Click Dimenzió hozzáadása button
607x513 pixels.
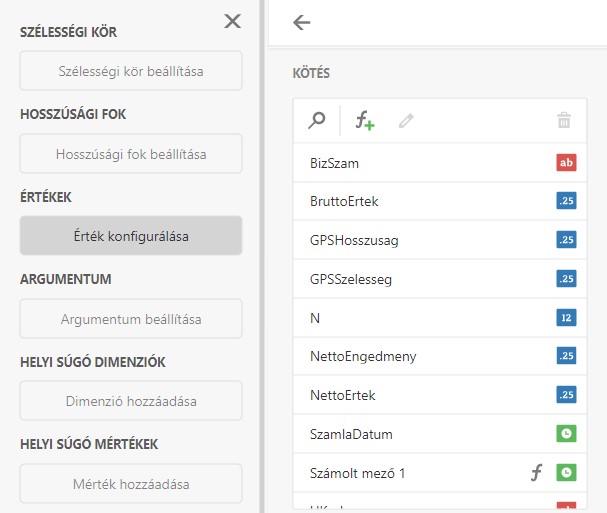coord(131,401)
